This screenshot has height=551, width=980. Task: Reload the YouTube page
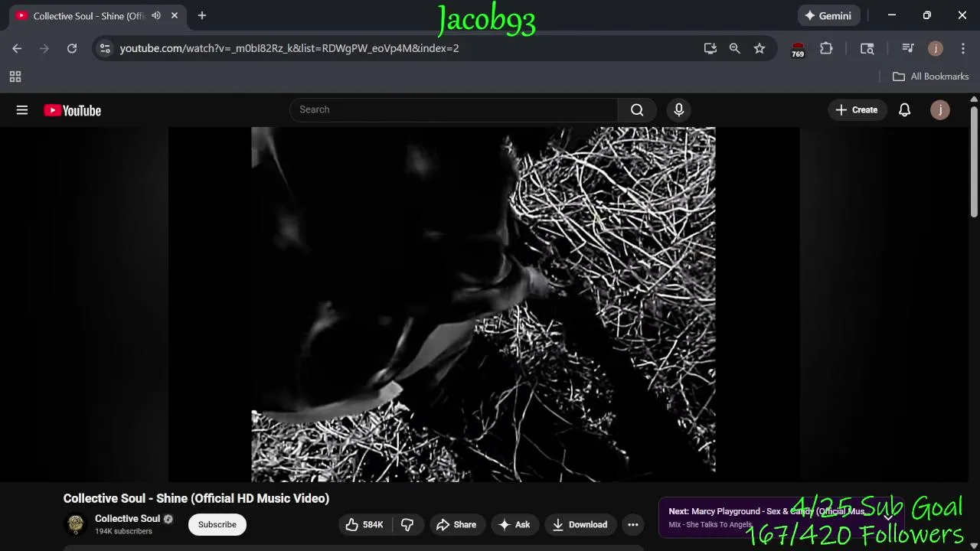[72, 48]
